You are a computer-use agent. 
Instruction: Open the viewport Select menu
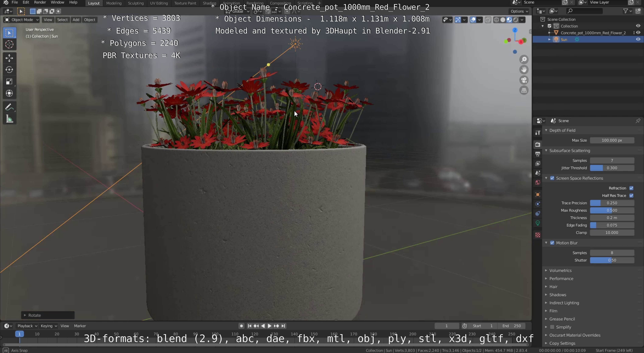coord(62,20)
